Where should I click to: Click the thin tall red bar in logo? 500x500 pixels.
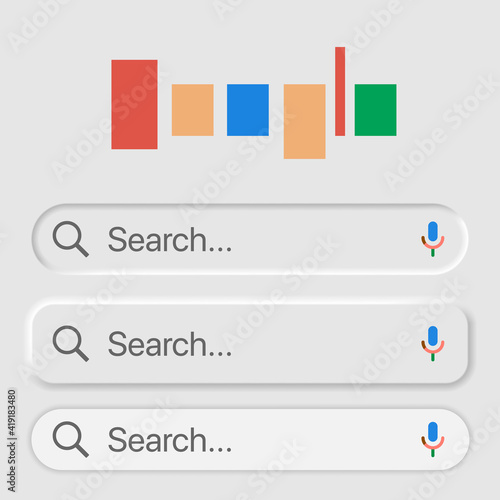click(x=340, y=91)
